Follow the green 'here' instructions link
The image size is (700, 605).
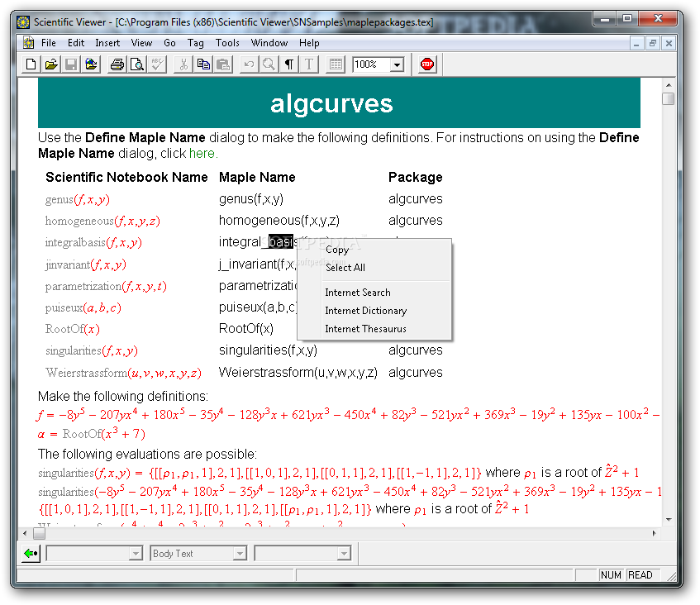202,153
